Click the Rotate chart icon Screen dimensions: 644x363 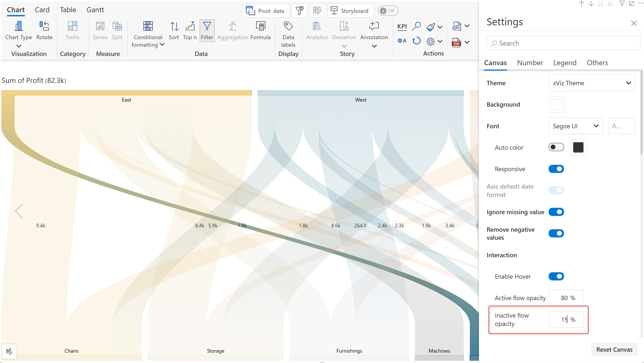pos(44,26)
